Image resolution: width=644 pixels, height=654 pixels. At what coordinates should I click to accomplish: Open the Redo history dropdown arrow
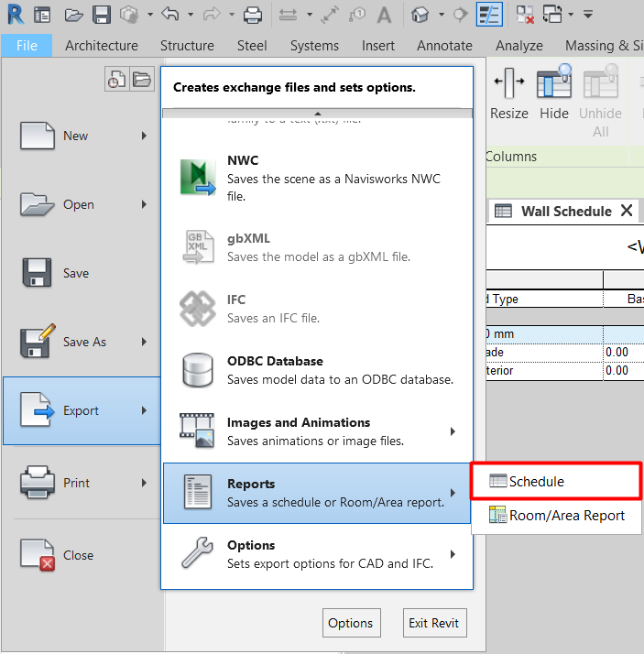[x=232, y=15]
